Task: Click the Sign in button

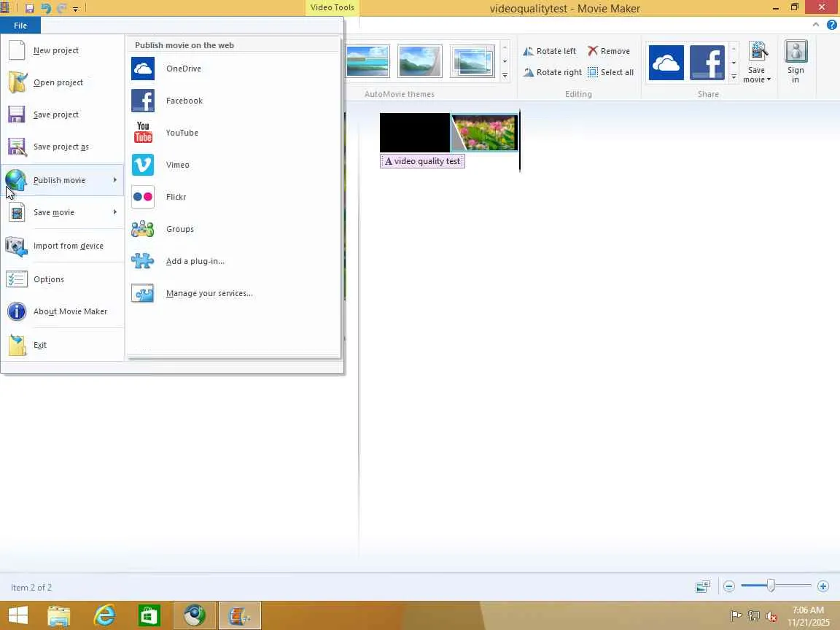Action: point(796,62)
